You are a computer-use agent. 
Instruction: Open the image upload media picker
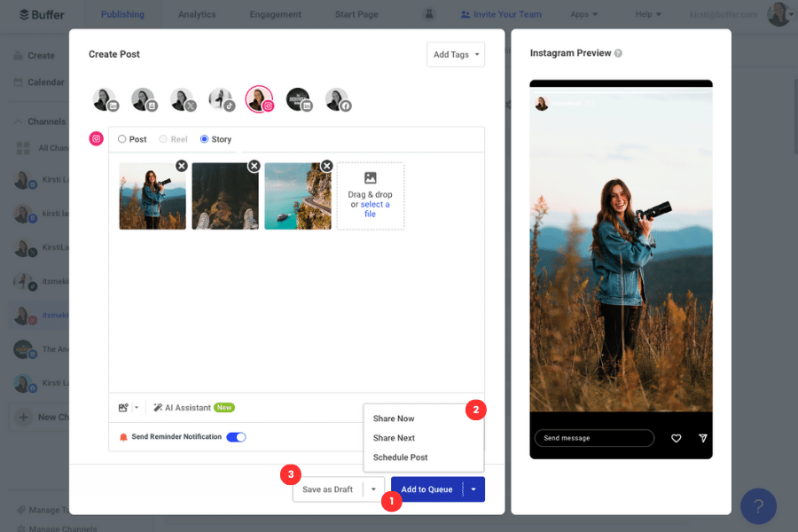(x=125, y=407)
